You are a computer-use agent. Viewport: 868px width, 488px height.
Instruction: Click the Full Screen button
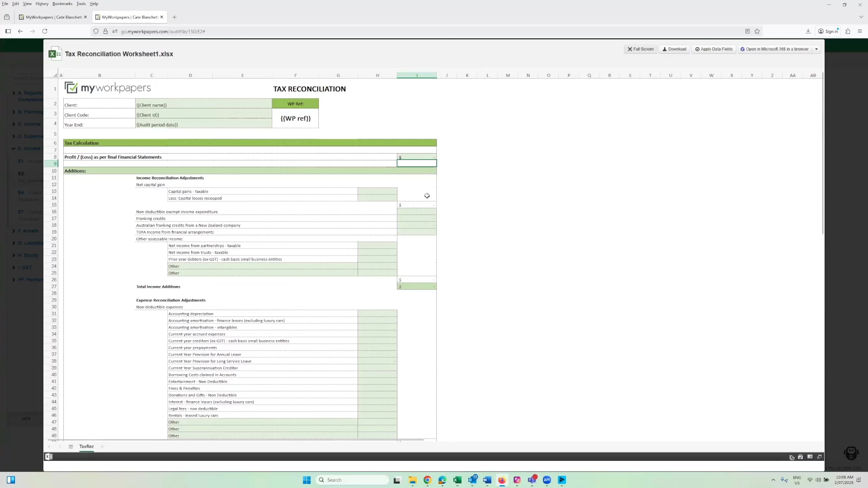click(x=641, y=49)
